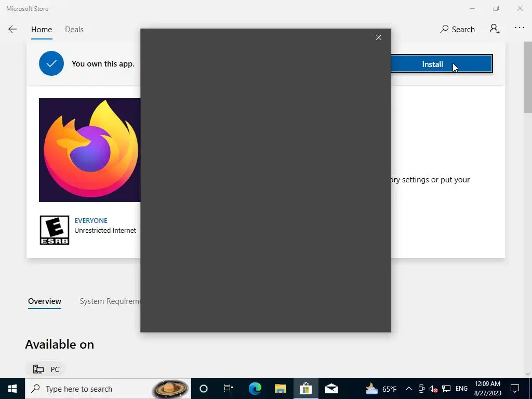Click the Install button
This screenshot has width=532, height=399.
[x=442, y=64]
